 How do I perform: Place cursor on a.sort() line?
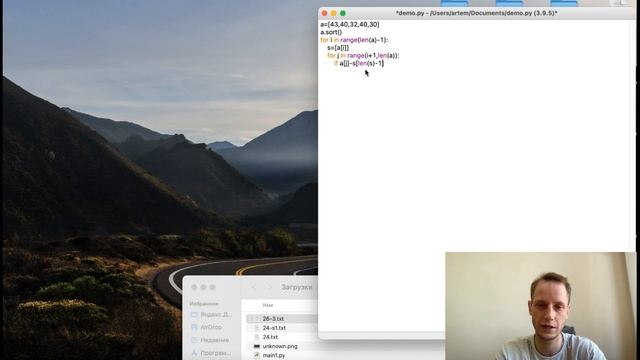pos(331,32)
